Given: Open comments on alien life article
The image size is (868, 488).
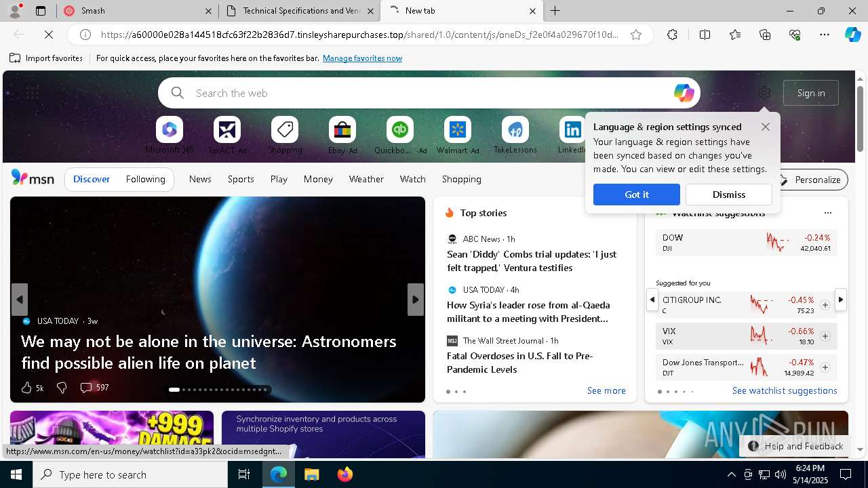Looking at the screenshot, I should (x=94, y=388).
